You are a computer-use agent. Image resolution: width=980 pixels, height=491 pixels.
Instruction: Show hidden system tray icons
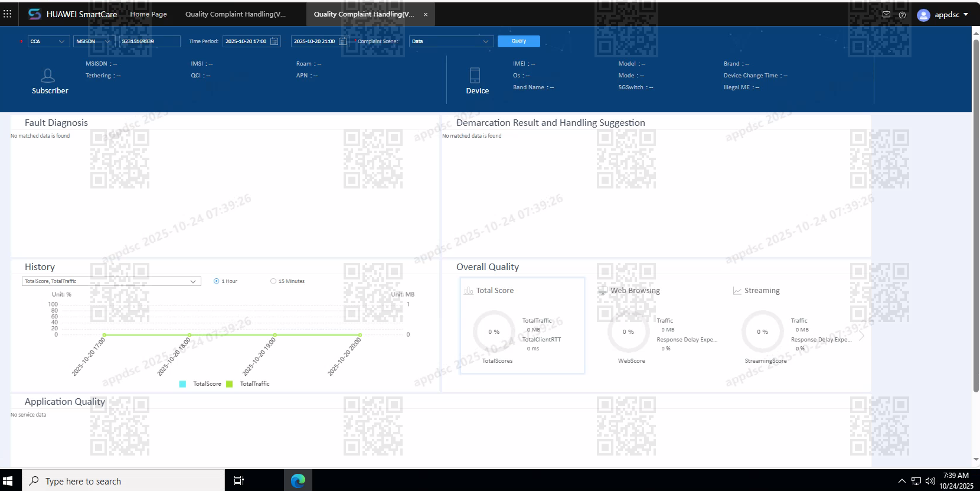[x=901, y=481]
